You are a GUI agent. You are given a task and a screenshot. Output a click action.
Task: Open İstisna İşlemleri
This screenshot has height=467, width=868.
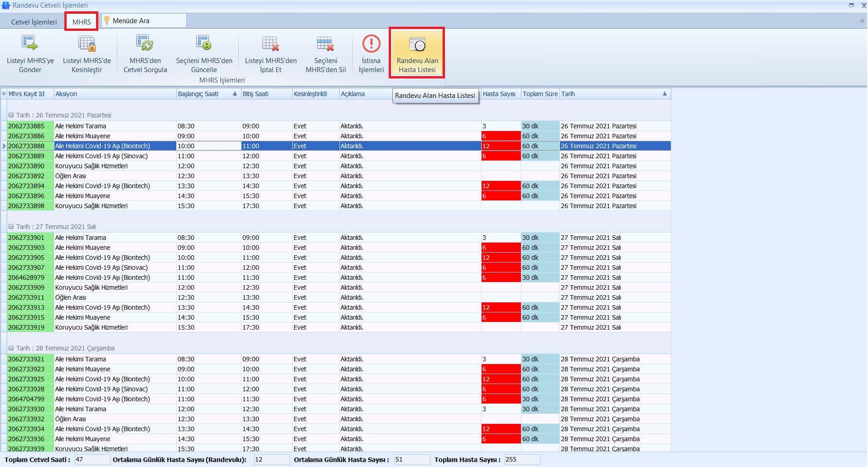click(x=371, y=54)
